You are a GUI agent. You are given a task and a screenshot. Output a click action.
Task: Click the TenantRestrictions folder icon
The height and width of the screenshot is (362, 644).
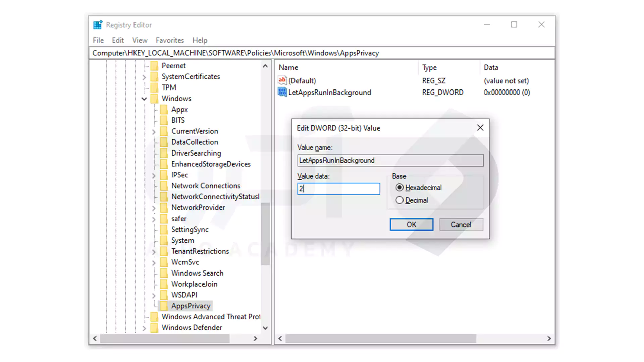[164, 251]
